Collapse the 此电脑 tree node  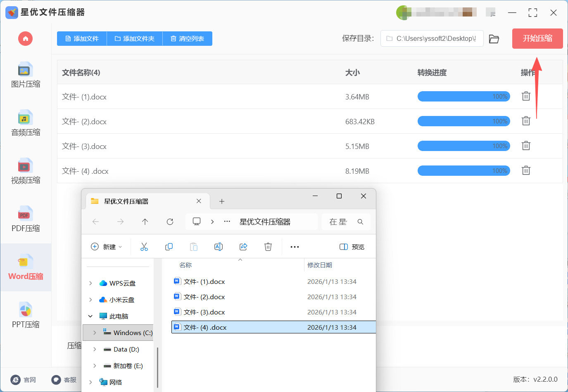coord(90,316)
